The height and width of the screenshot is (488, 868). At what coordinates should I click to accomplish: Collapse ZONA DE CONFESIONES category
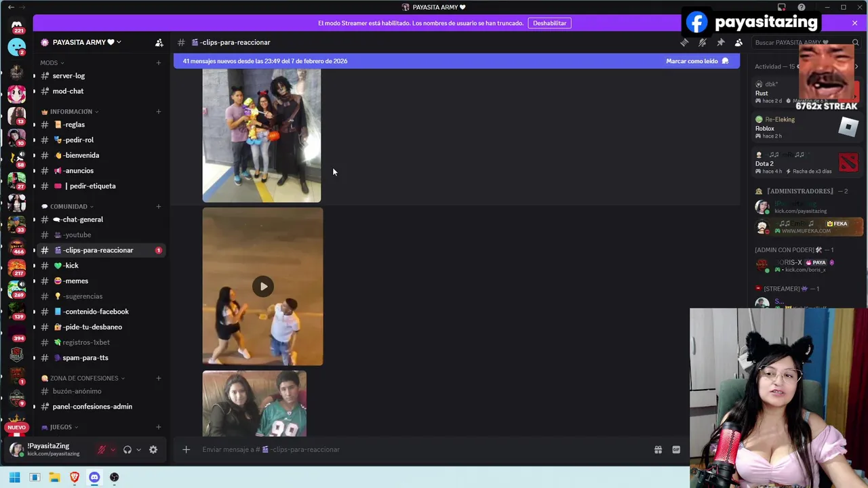coord(83,378)
